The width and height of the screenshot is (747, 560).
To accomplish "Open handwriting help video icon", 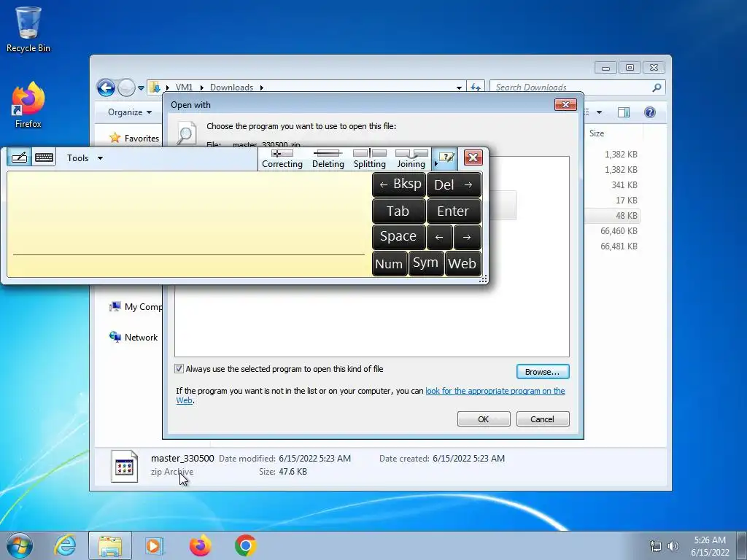I will (447, 157).
